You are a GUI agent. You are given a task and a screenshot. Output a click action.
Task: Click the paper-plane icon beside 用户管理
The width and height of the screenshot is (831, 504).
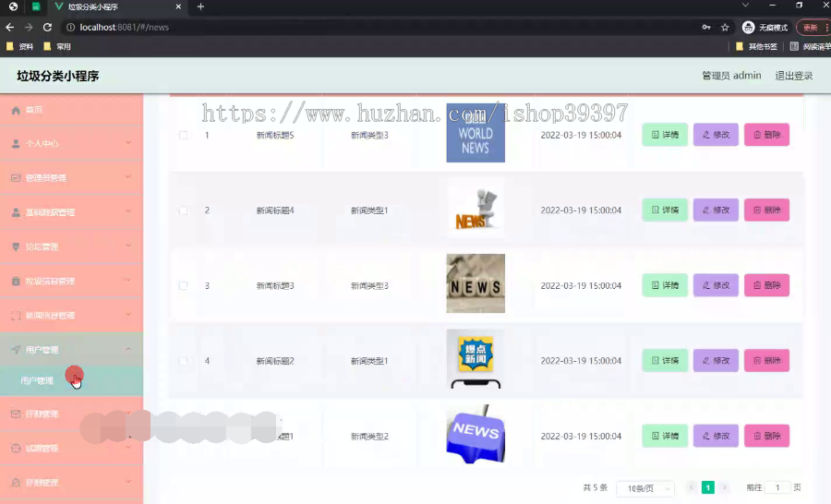pos(16,350)
